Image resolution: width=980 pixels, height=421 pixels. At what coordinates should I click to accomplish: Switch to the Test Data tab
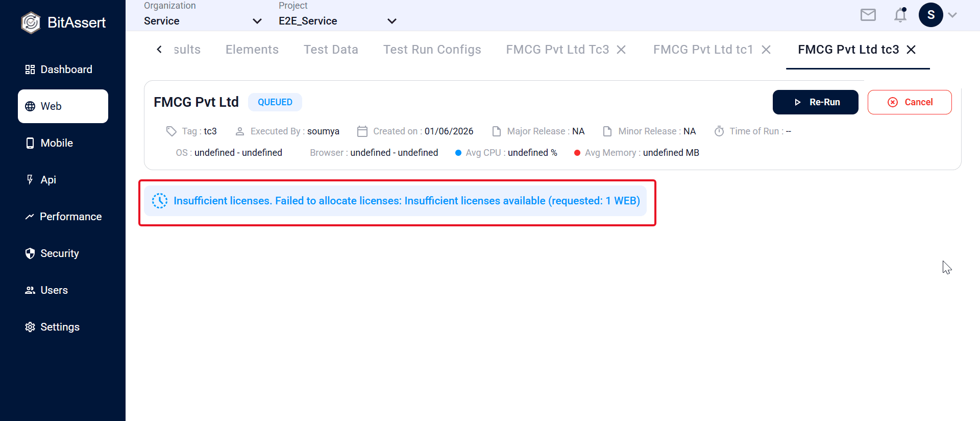coord(331,50)
